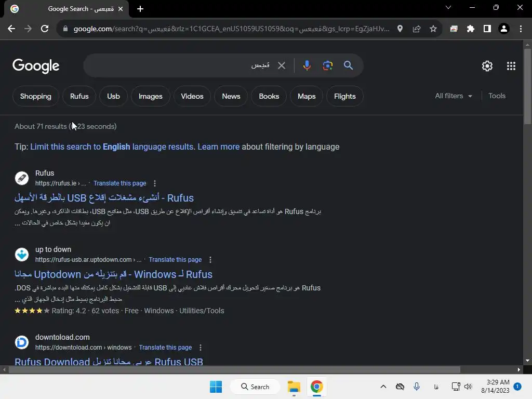
Task: Open Learn more about language filtering
Action: 219,147
